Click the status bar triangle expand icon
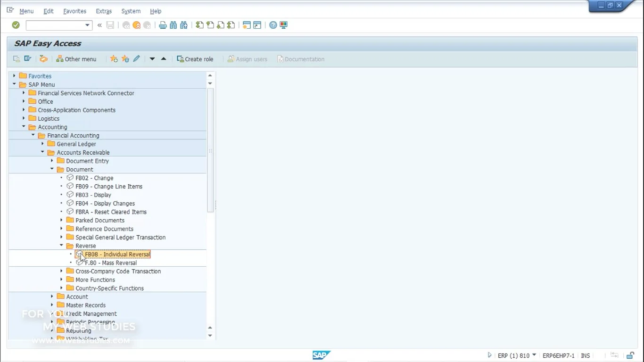644x362 pixels. [x=489, y=355]
